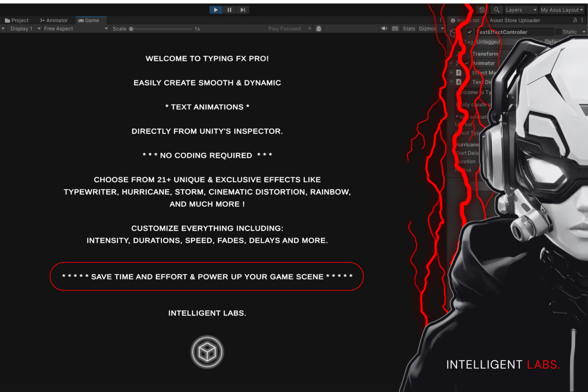Click the Animator component header label
This screenshot has width=588, height=392.
pos(484,63)
